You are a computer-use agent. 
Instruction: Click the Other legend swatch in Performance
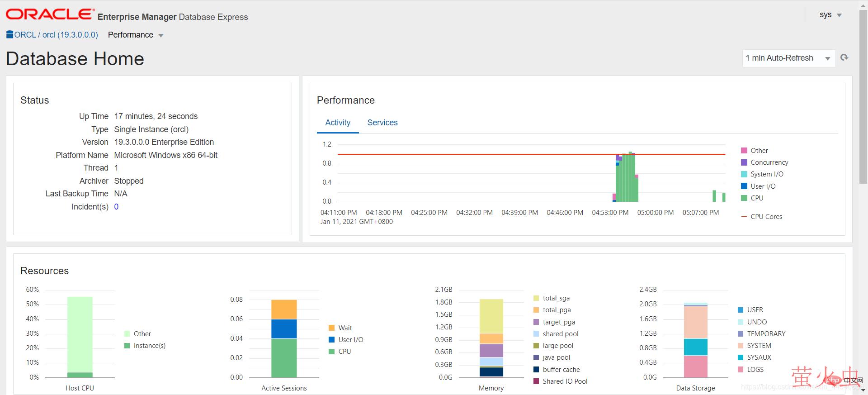coord(744,151)
